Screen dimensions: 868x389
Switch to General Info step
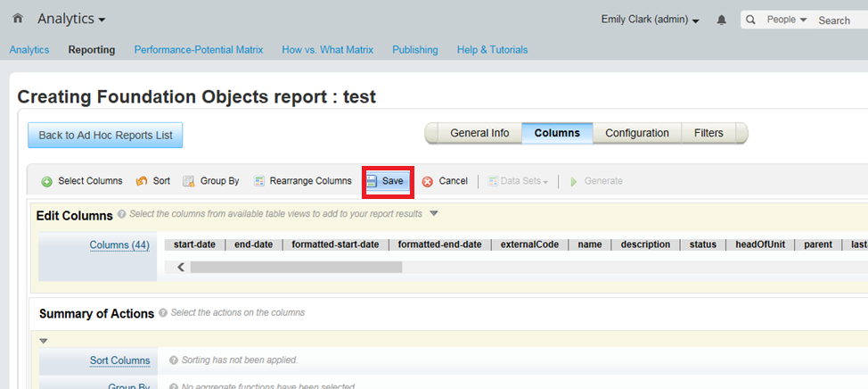[x=479, y=133]
